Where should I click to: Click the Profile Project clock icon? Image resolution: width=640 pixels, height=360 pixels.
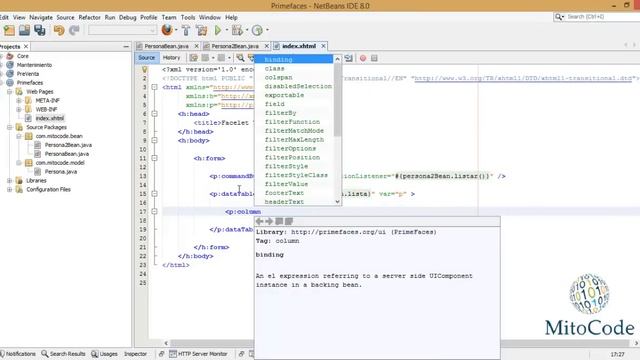pyautogui.click(x=257, y=30)
